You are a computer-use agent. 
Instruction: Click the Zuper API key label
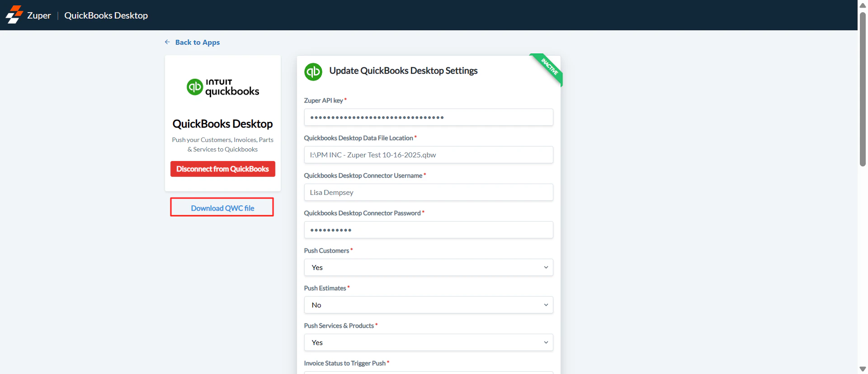(x=323, y=100)
